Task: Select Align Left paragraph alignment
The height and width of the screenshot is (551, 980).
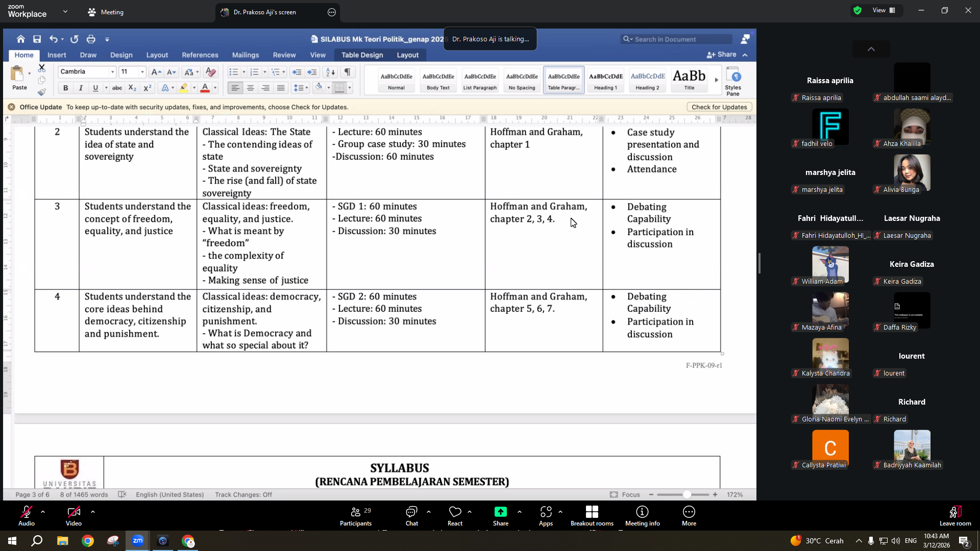Action: pyautogui.click(x=235, y=88)
